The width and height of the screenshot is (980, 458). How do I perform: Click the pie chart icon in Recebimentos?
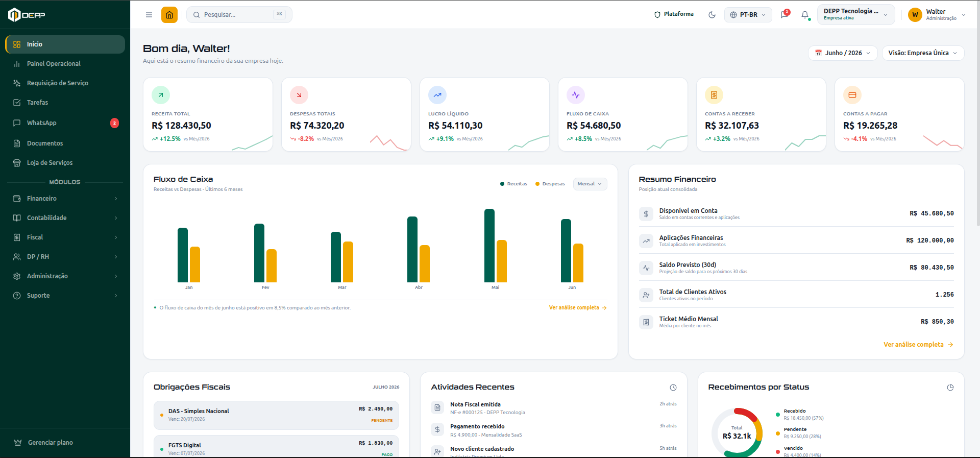click(950, 388)
